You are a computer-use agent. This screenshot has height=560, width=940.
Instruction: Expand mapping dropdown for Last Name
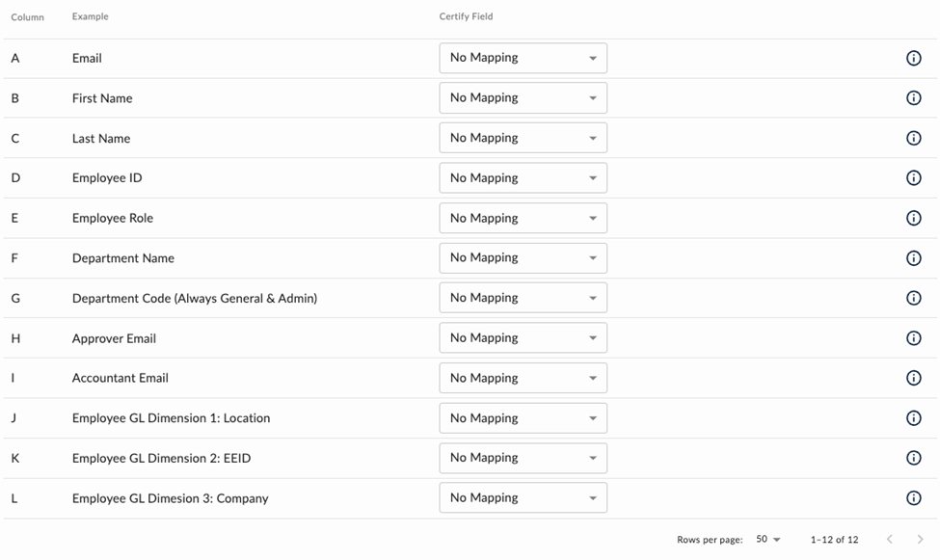[x=523, y=138]
